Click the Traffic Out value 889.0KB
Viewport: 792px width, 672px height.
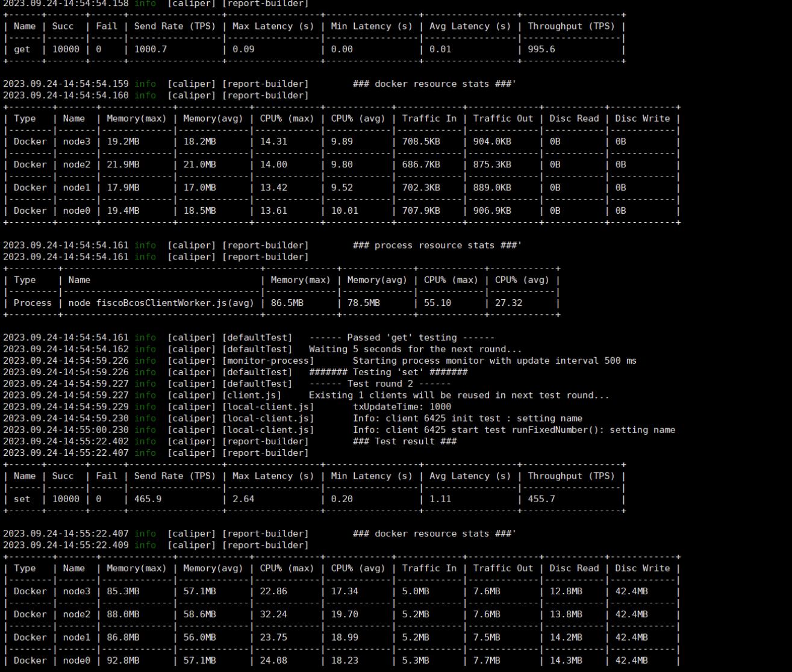tap(492, 188)
